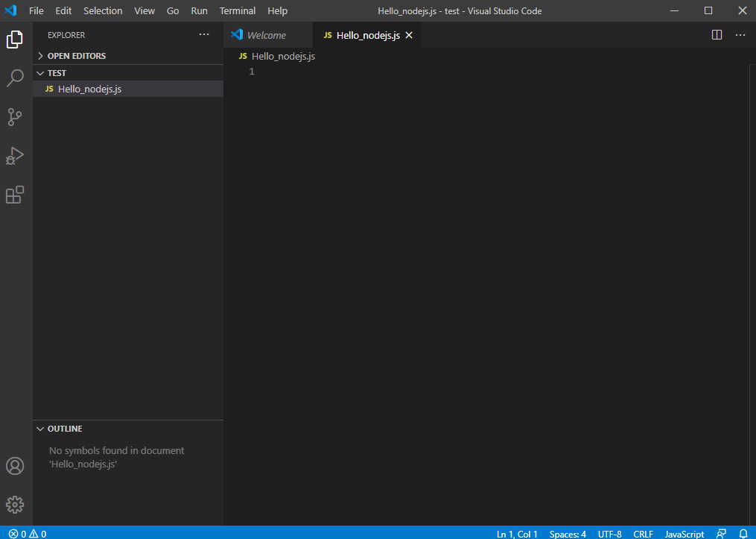Viewport: 756px width, 539px height.
Task: Open the Edit menu
Action: [x=63, y=10]
